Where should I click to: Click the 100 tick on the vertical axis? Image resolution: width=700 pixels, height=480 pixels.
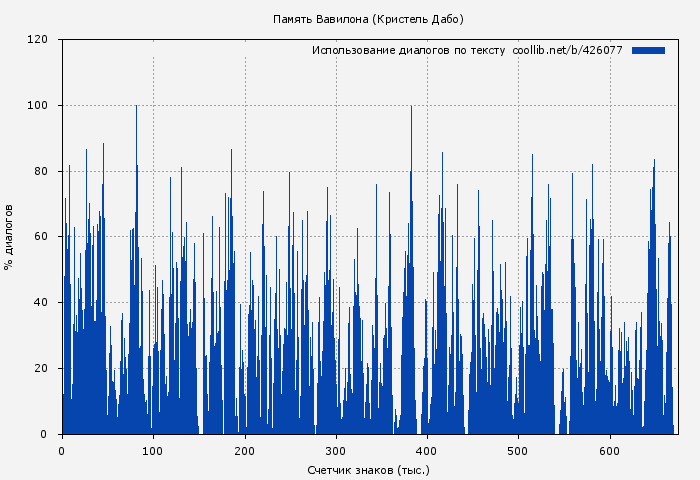coord(38,106)
